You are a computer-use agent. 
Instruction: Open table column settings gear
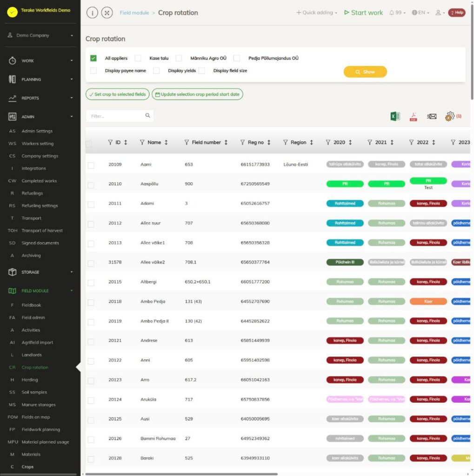[450, 116]
